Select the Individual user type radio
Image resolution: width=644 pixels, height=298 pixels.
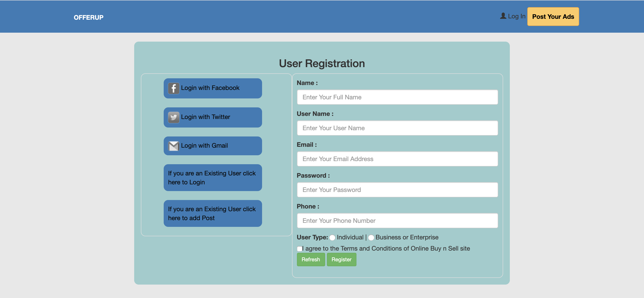pos(332,237)
